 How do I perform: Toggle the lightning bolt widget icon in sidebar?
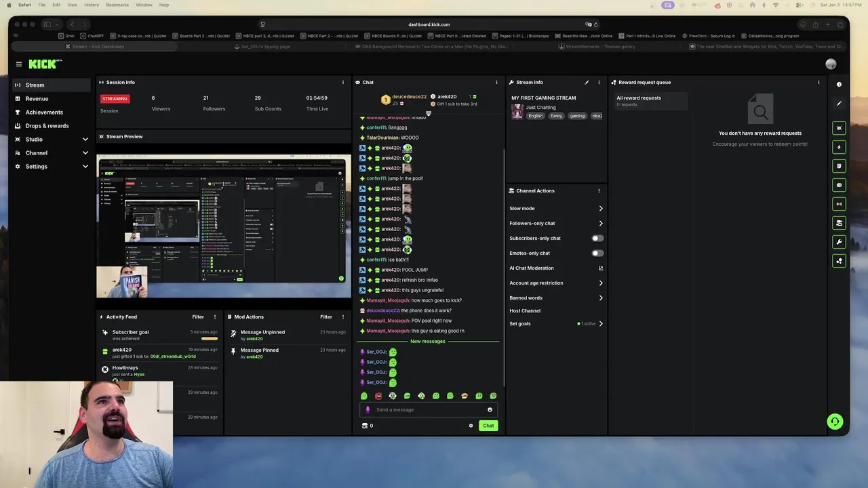(839, 147)
